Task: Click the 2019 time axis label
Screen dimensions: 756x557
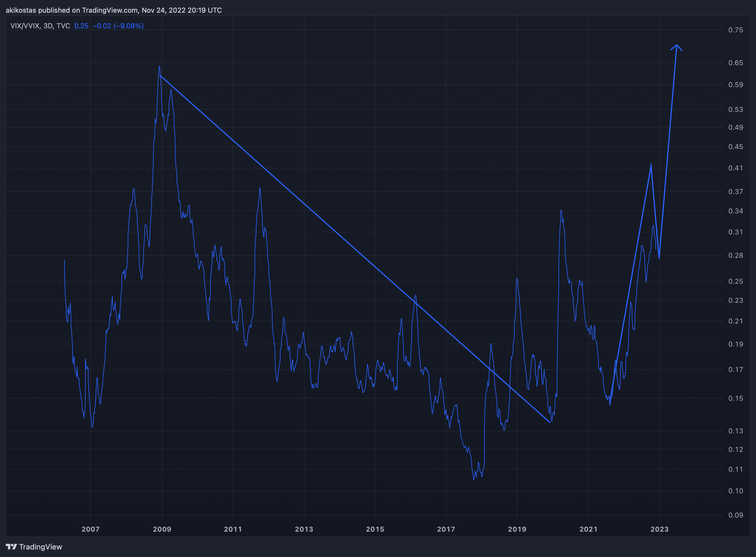Action: click(517, 529)
